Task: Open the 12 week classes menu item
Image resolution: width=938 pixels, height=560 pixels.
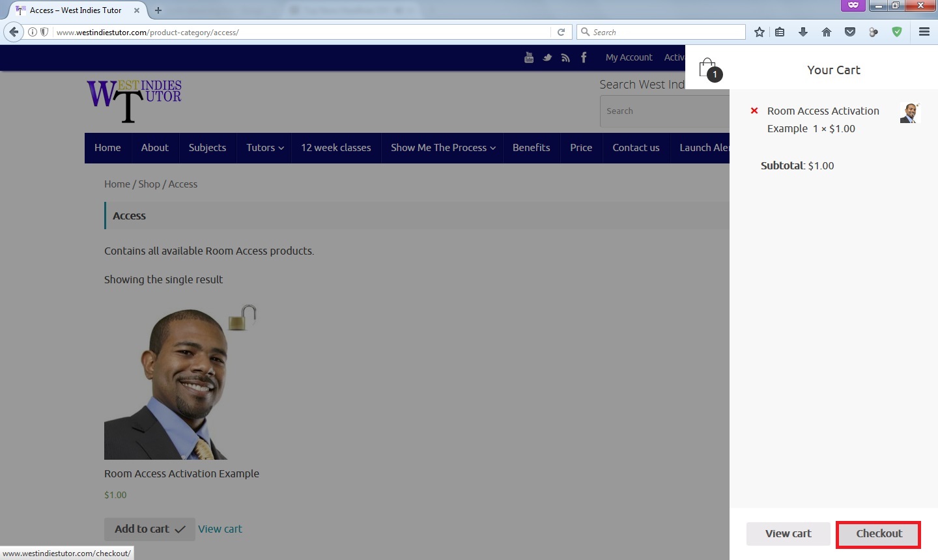Action: [x=336, y=148]
